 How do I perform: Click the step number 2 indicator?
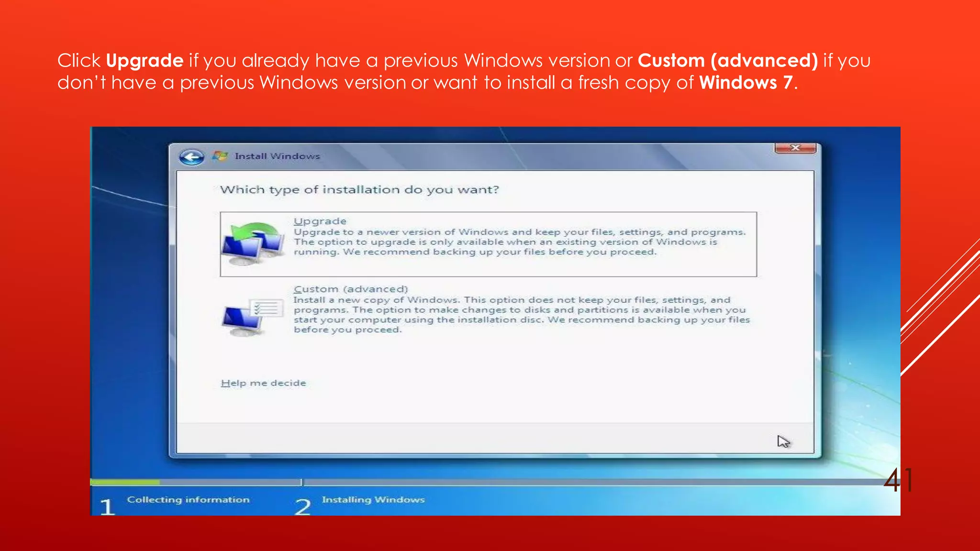[x=302, y=507]
